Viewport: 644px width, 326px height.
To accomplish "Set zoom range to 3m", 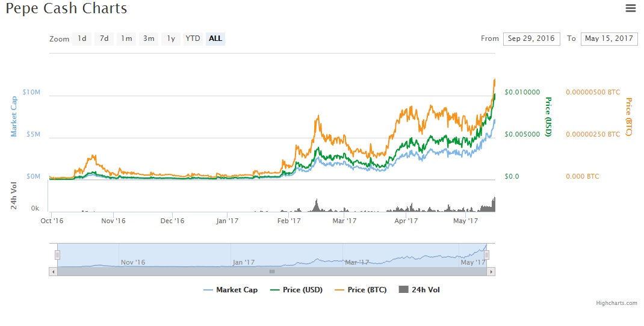I will 149,38.
